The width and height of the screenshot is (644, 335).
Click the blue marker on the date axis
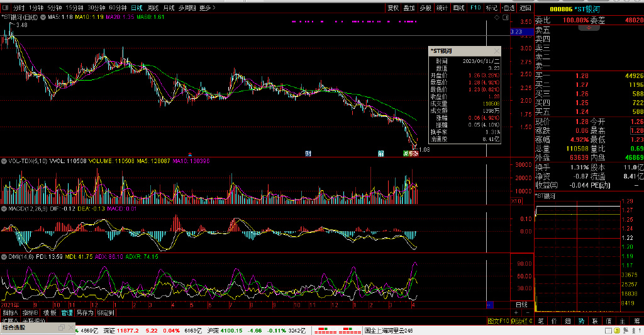click(489, 305)
